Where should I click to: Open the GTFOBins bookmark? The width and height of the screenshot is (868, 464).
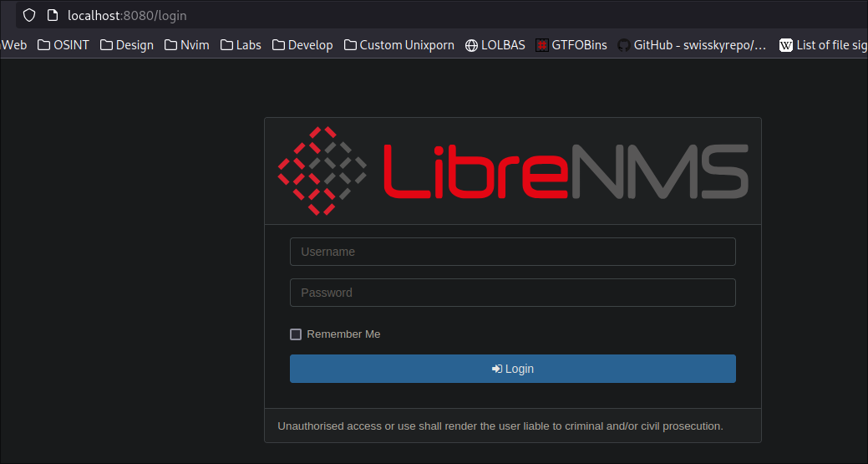pyautogui.click(x=571, y=45)
